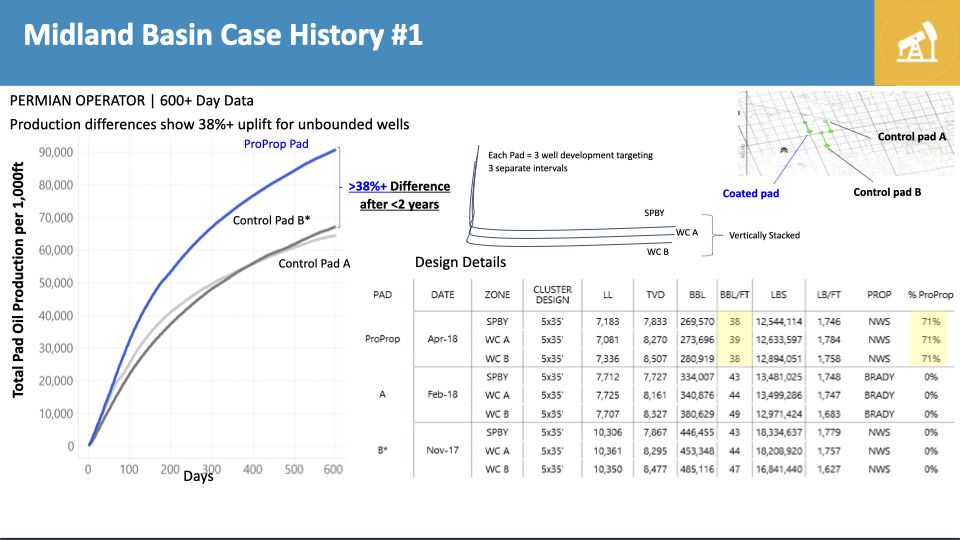Click the 'Coated pad' map label

(751, 193)
